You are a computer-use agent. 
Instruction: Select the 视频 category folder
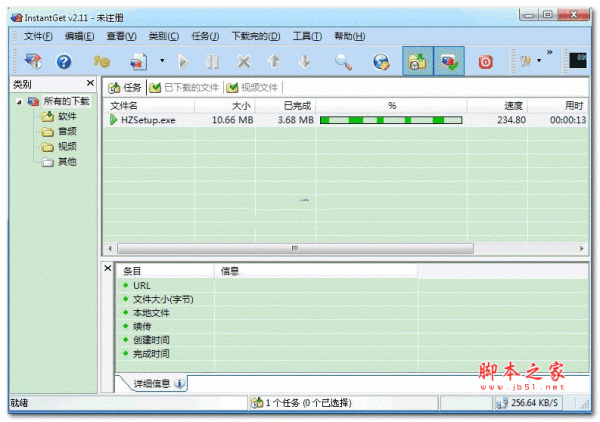[x=67, y=147]
